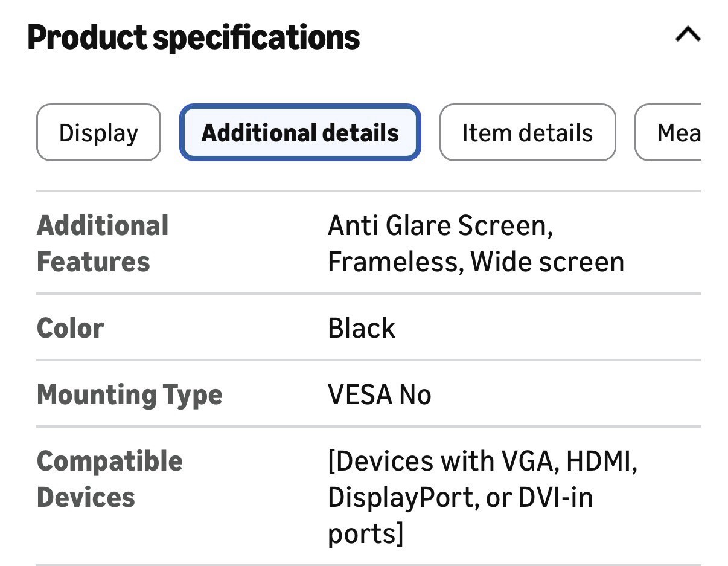Click the VESA No value

(x=379, y=395)
